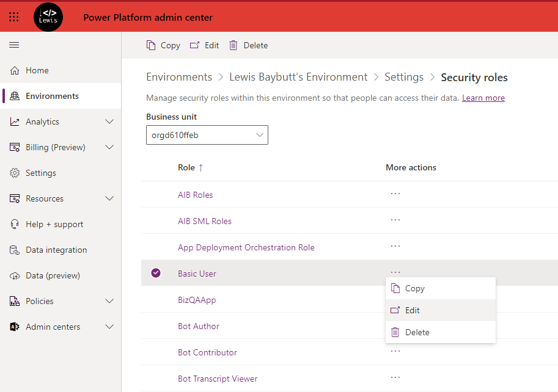Choose Copy from the context menu
Screen dimensions: 558x392
point(414,288)
